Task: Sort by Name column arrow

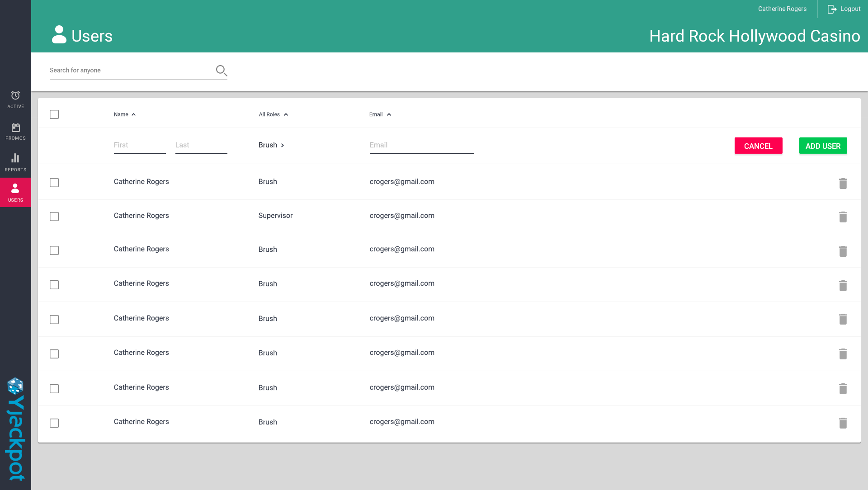Action: pos(134,114)
